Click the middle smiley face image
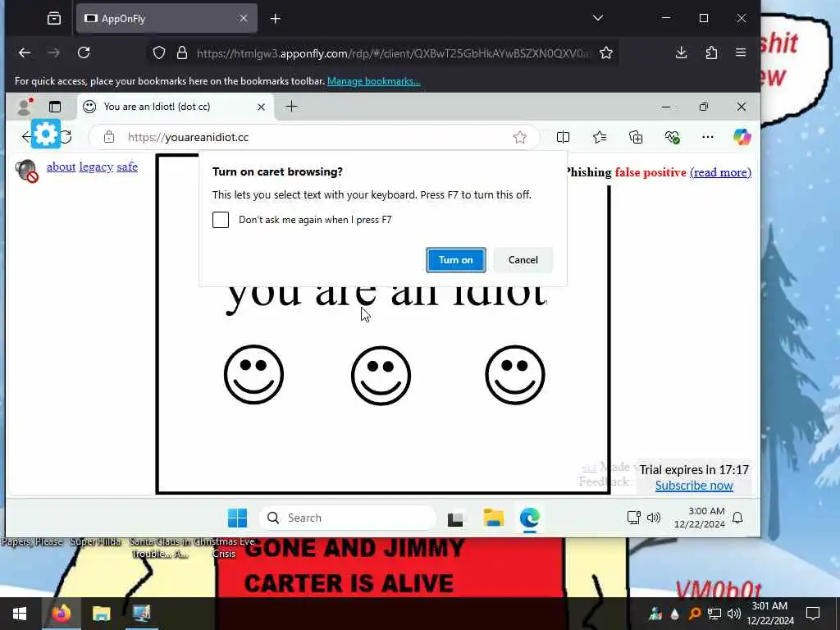This screenshot has width=840, height=630. 381,375
